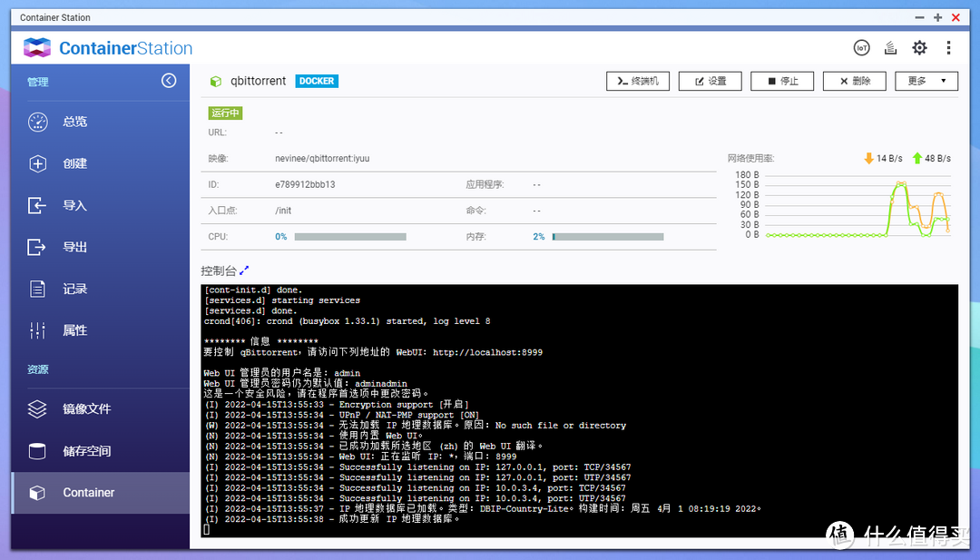Click the /init entrypoint value
The height and width of the screenshot is (560, 980).
coord(283,211)
